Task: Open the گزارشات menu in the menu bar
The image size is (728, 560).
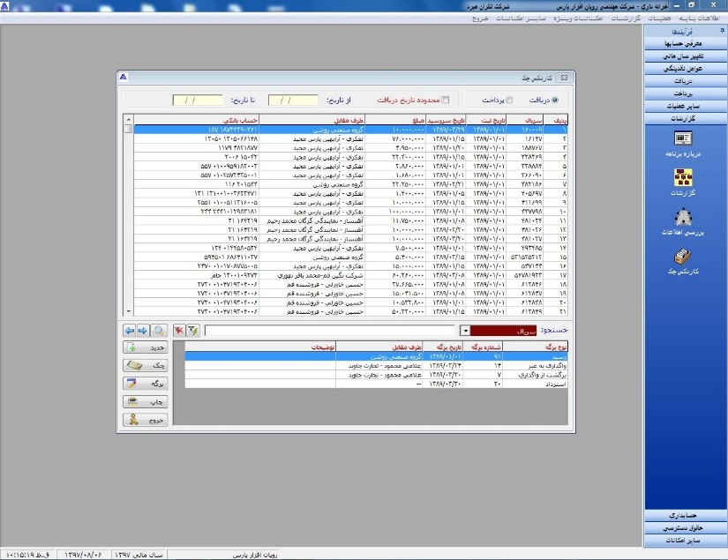Action: pyautogui.click(x=626, y=19)
